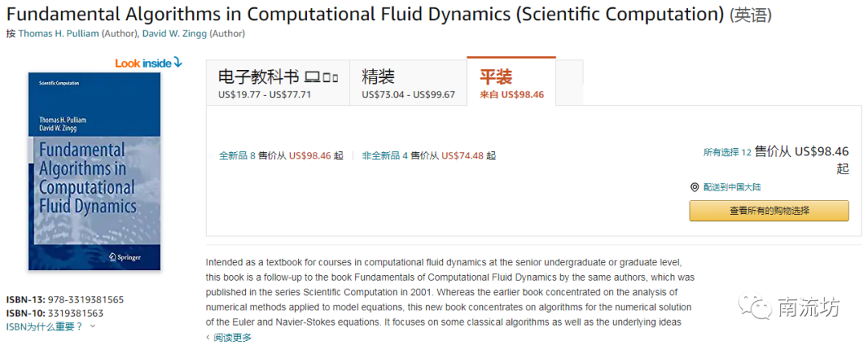
Task: Click the Look inside arrow icon
Action: (178, 63)
